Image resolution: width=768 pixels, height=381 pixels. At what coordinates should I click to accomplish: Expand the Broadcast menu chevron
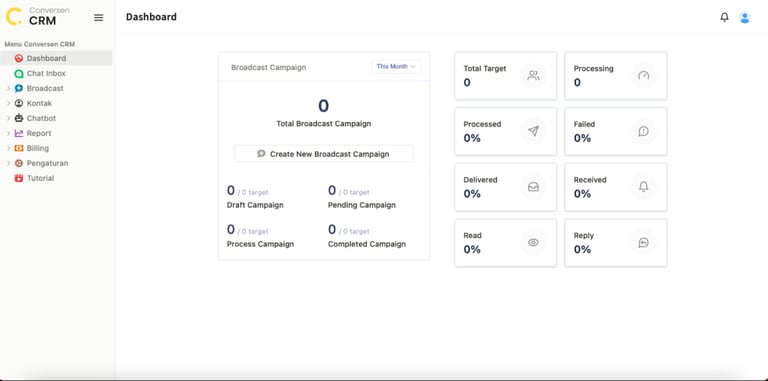[8, 89]
